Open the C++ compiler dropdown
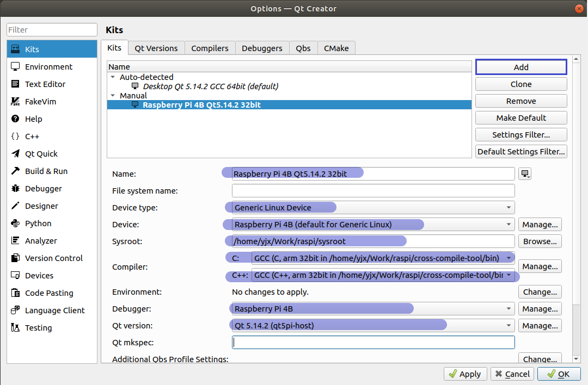Image resolution: width=588 pixels, height=385 pixels. coord(383,275)
